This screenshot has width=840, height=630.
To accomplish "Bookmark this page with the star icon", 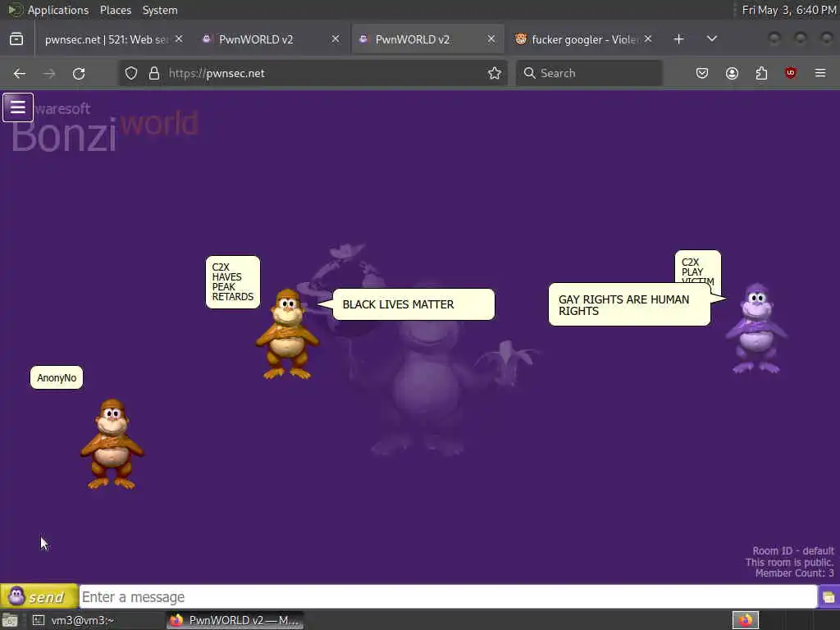I will pyautogui.click(x=495, y=73).
